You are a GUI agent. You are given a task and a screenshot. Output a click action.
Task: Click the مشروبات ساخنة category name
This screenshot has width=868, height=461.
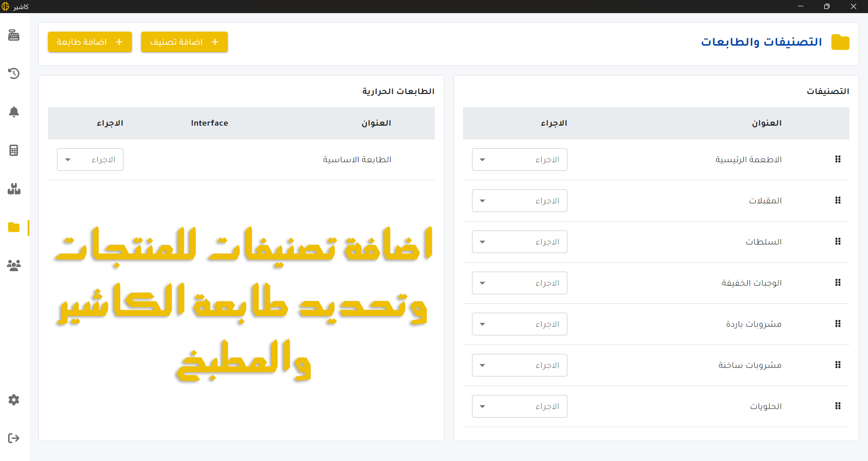(750, 365)
